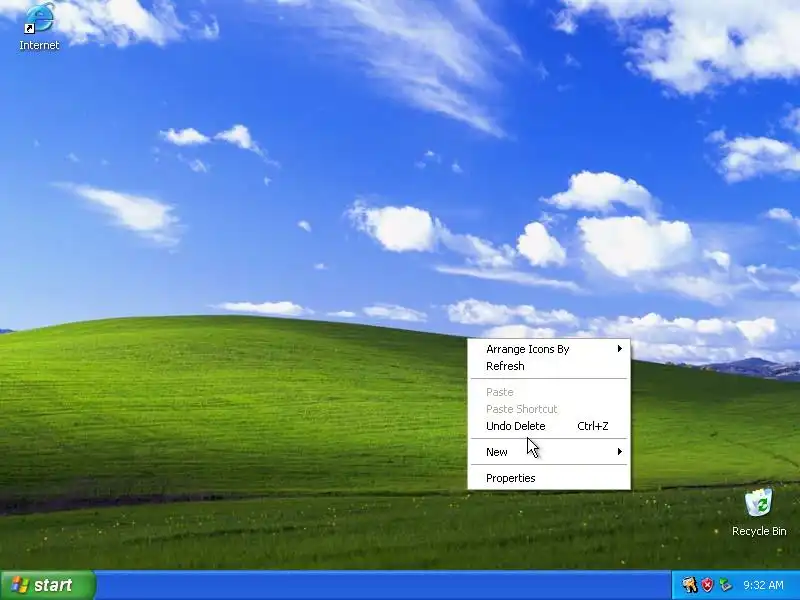This screenshot has width=800, height=600.
Task: Select Undo Delete in the context menu
Action: (x=549, y=426)
